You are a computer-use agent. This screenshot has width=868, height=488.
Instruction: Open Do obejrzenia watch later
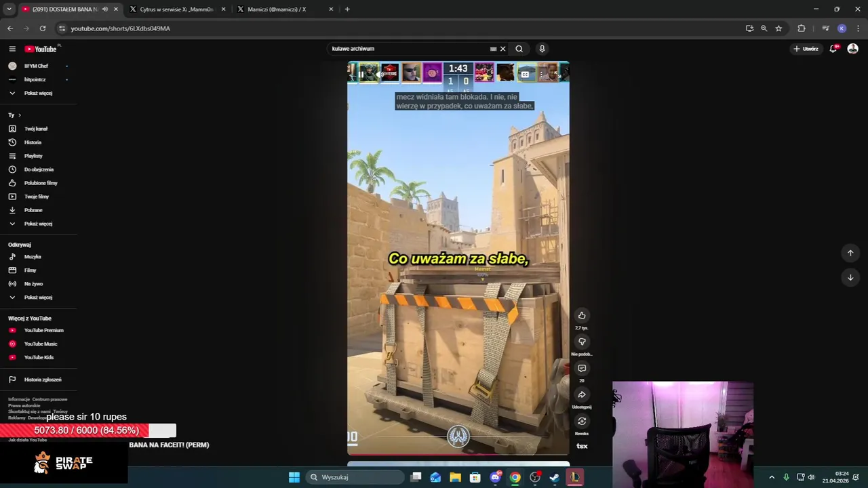pos(38,169)
